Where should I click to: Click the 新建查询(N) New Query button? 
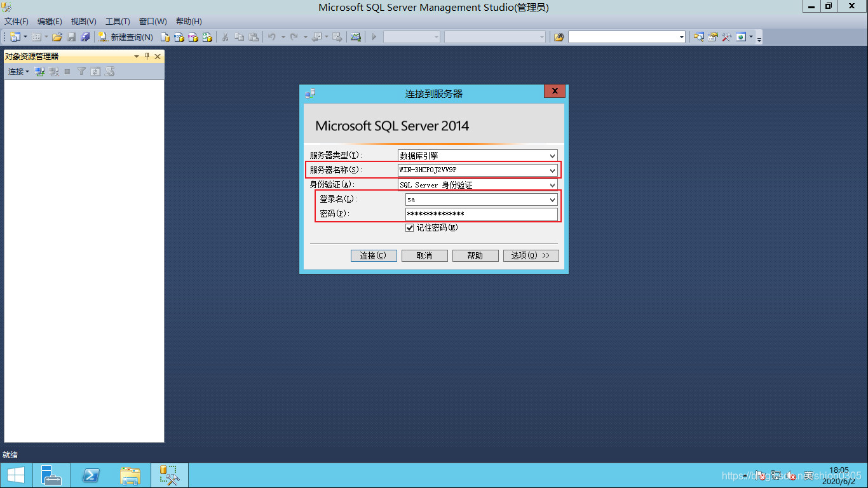(x=126, y=37)
